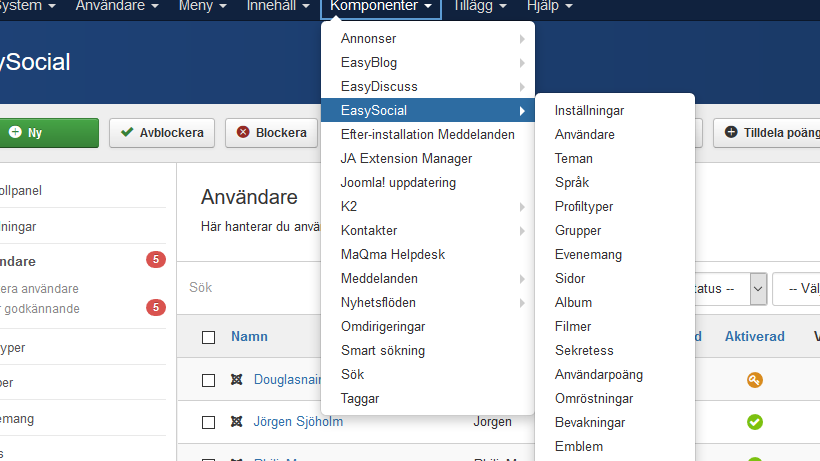Check the checkbox for Douglasnain row
The height and width of the screenshot is (461, 820).
click(208, 380)
